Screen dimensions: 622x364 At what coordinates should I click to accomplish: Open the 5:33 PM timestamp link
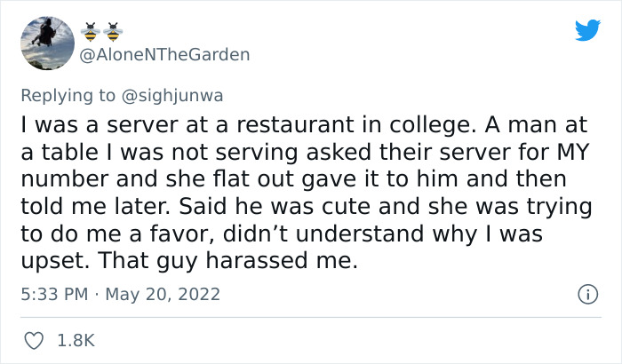tap(52, 293)
